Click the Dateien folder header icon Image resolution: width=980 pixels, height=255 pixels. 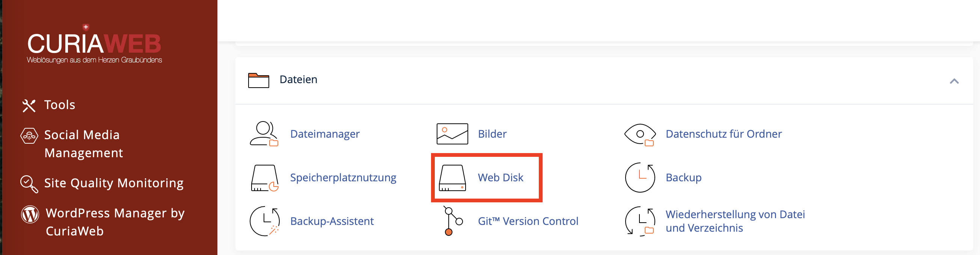tap(258, 80)
